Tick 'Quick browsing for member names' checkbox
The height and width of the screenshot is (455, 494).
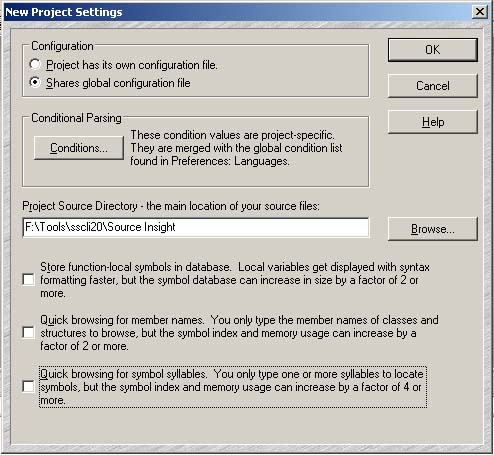29,333
